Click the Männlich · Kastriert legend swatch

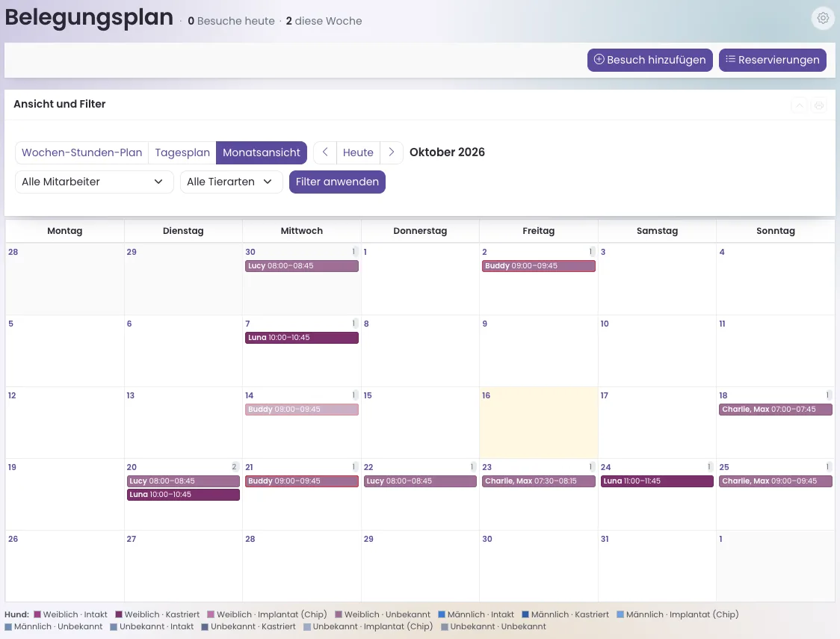[525, 615]
